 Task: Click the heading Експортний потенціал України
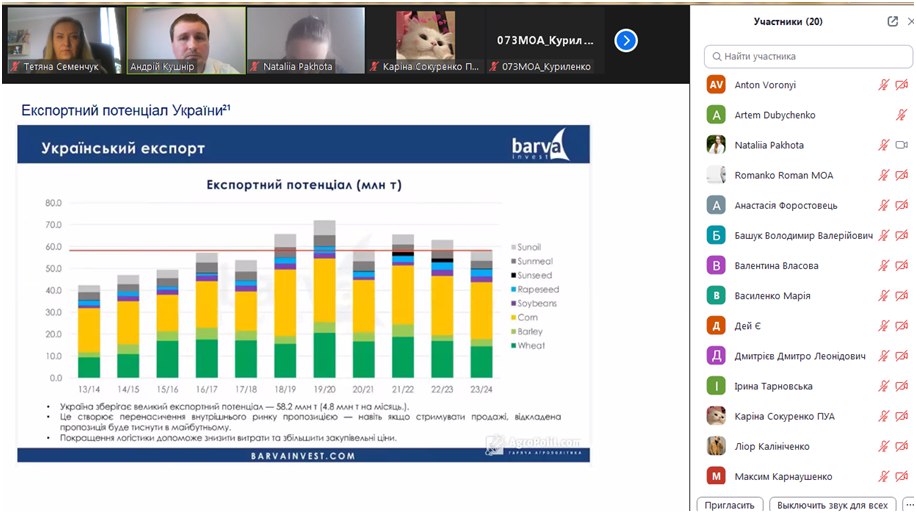126,110
